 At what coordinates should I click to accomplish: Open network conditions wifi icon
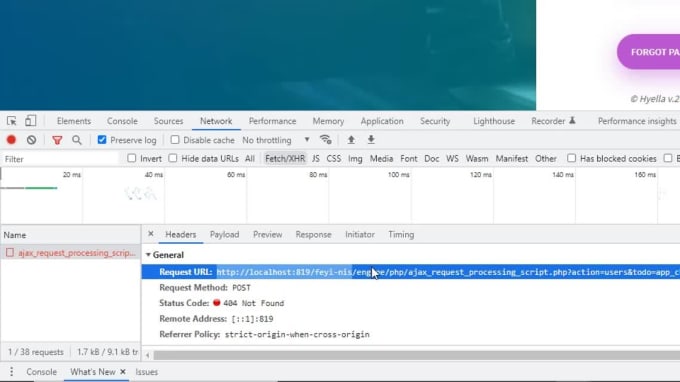[x=326, y=140]
